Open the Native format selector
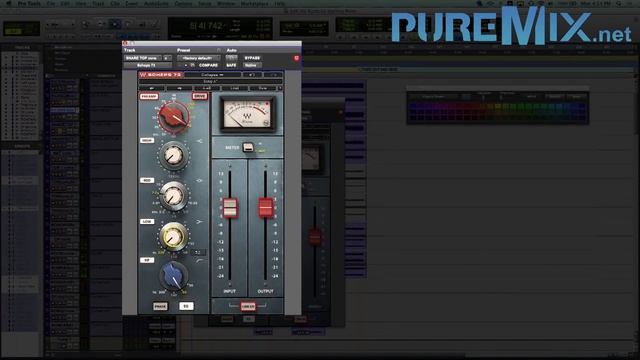The image size is (640, 360). pyautogui.click(x=252, y=65)
